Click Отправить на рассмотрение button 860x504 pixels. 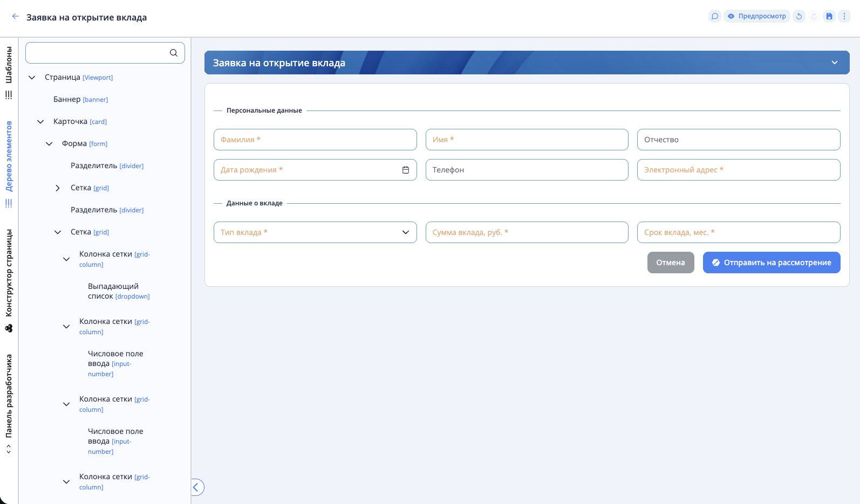coord(771,263)
